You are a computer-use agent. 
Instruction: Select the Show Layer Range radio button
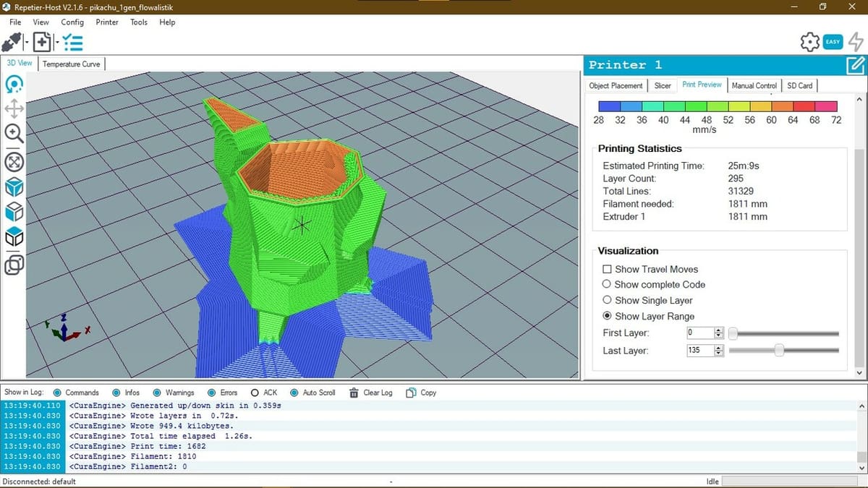tap(607, 316)
